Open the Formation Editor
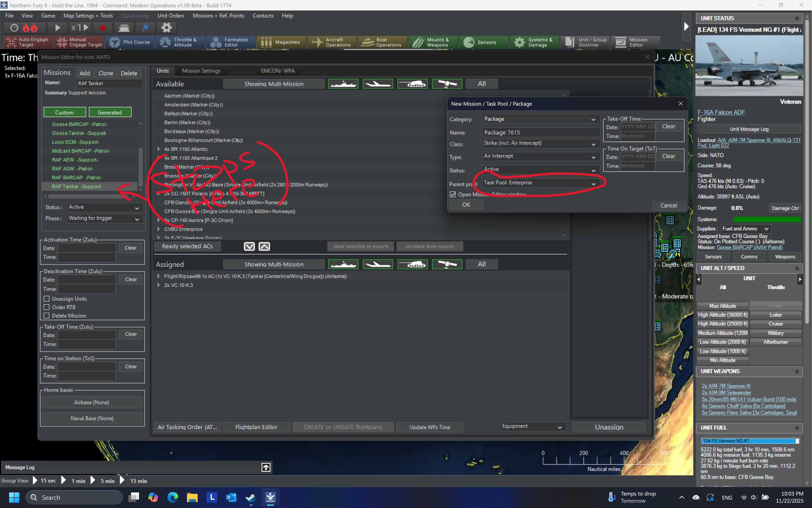Viewport: 812px width, 508px height. (x=231, y=42)
